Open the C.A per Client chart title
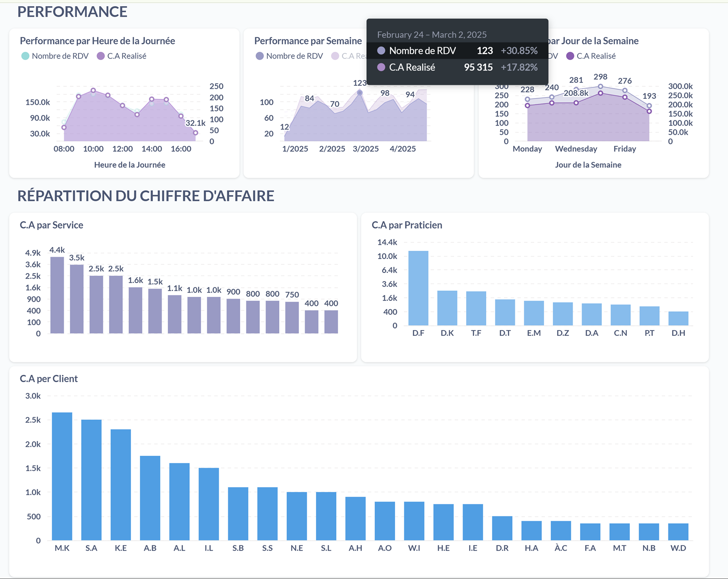This screenshot has height=579, width=728. pyautogui.click(x=49, y=378)
